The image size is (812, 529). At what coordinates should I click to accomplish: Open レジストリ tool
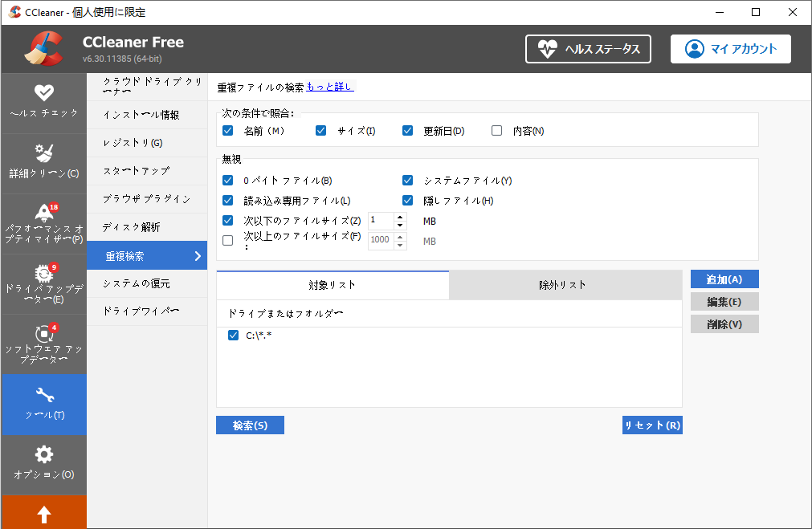pos(147,143)
